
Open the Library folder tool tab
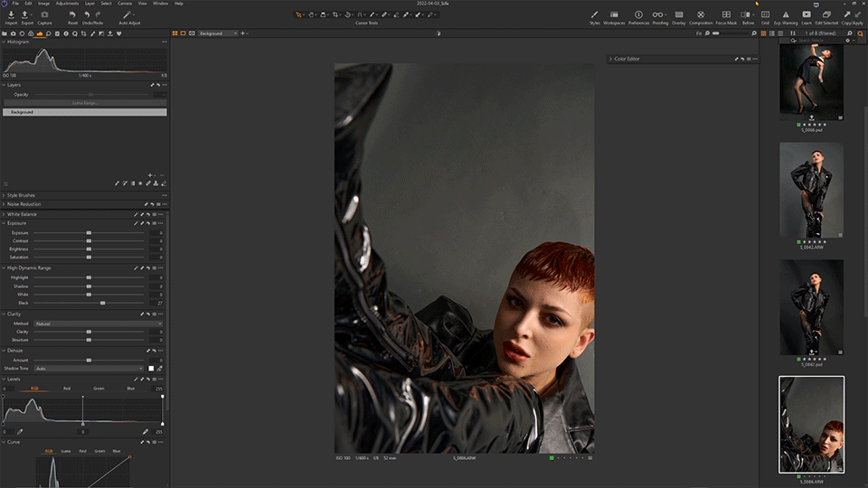click(x=5, y=33)
